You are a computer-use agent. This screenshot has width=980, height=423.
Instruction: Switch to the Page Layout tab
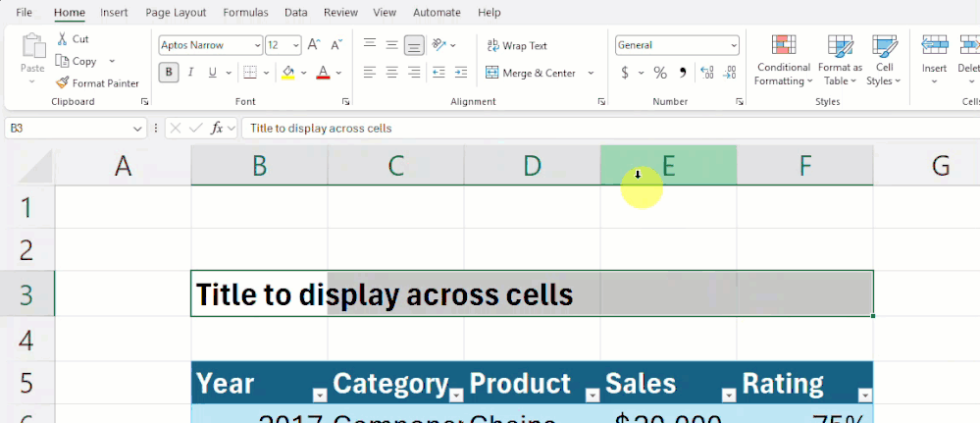click(176, 12)
